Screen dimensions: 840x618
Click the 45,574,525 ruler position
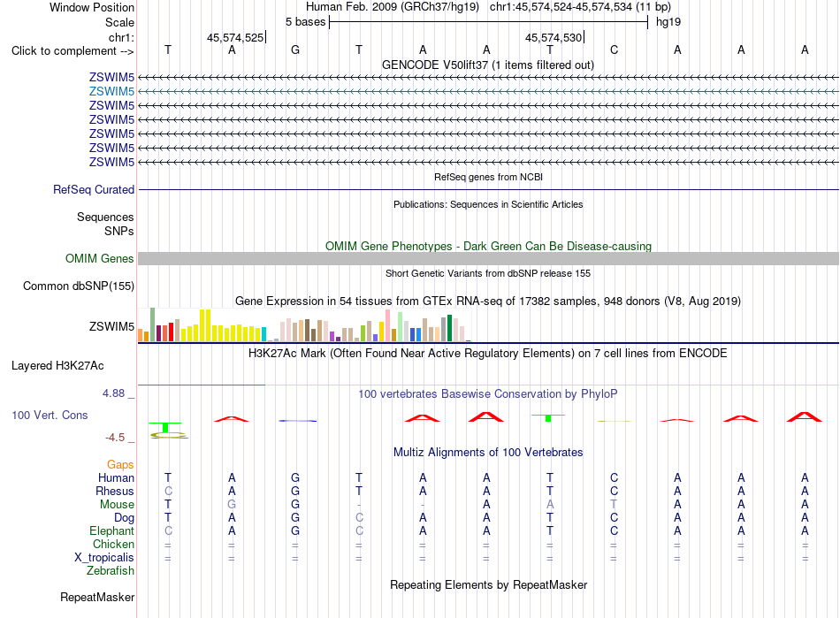[x=235, y=37]
